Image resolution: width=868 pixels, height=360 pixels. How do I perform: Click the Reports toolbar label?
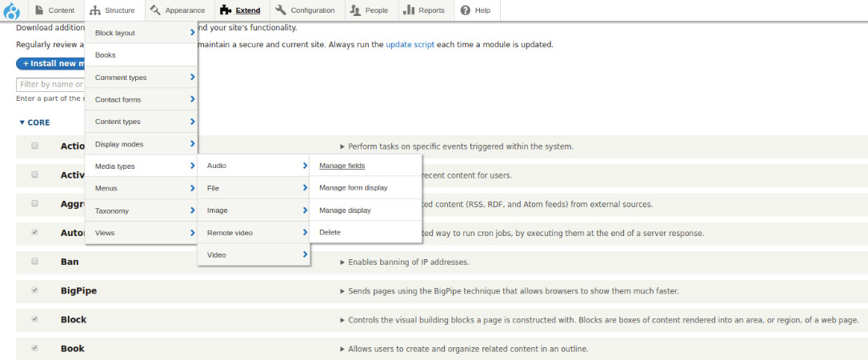pyautogui.click(x=431, y=10)
